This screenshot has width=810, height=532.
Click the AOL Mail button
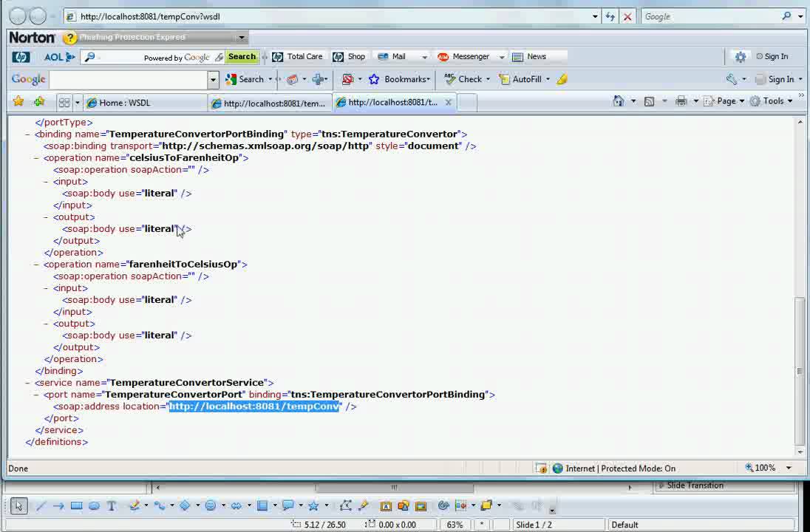pyautogui.click(x=392, y=57)
